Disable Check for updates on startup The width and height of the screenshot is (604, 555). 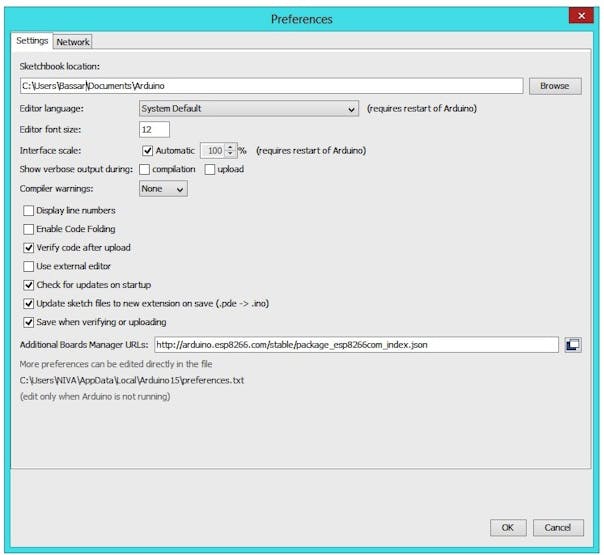point(29,285)
